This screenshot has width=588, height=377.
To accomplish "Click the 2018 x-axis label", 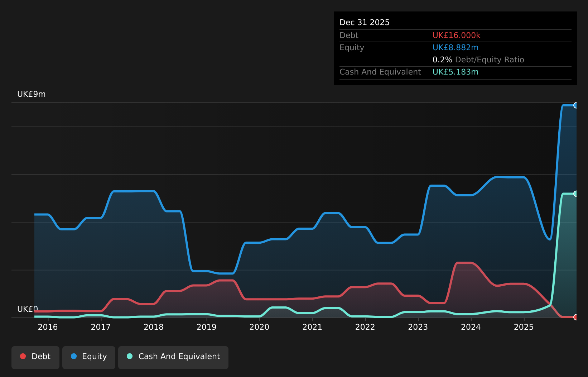I will coord(154,327).
